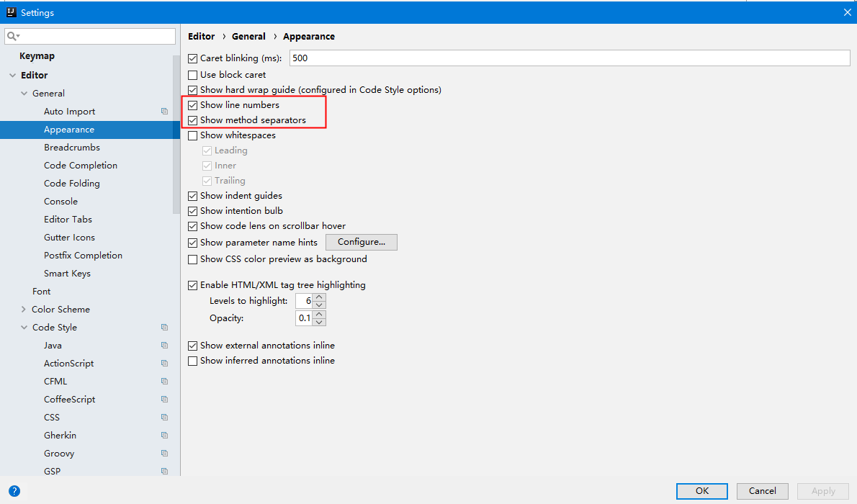Click General in the breadcrumb path

(248, 37)
